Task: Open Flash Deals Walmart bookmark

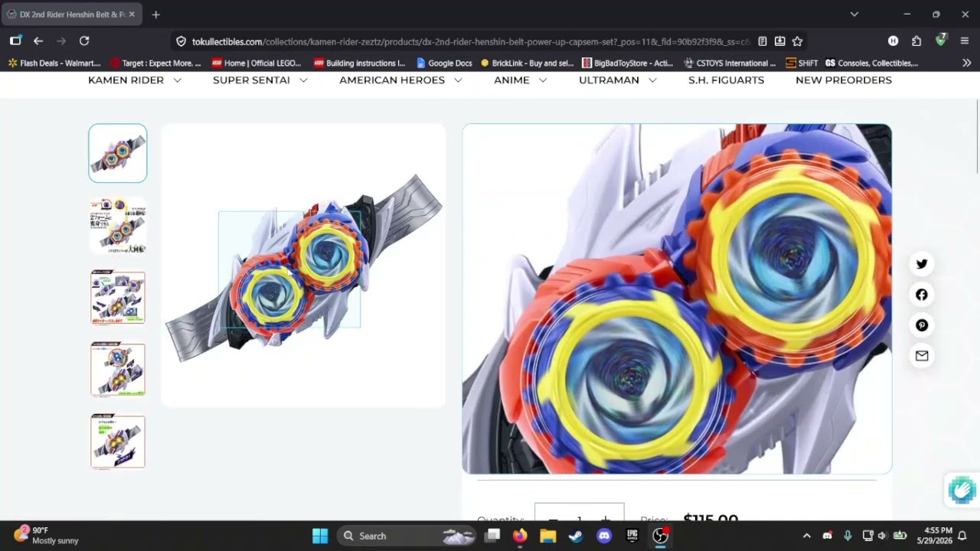Action: click(54, 64)
